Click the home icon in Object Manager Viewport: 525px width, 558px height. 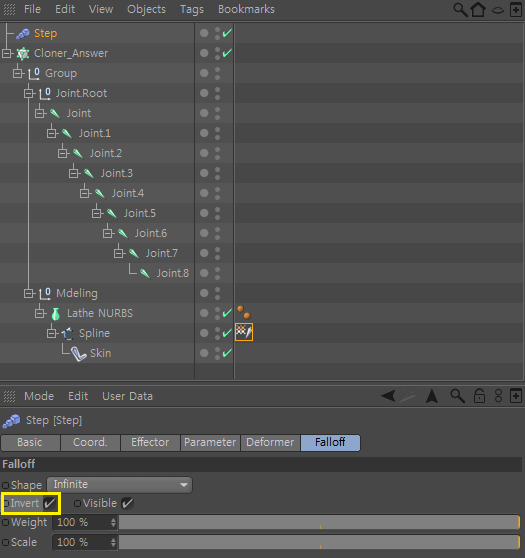click(x=478, y=9)
